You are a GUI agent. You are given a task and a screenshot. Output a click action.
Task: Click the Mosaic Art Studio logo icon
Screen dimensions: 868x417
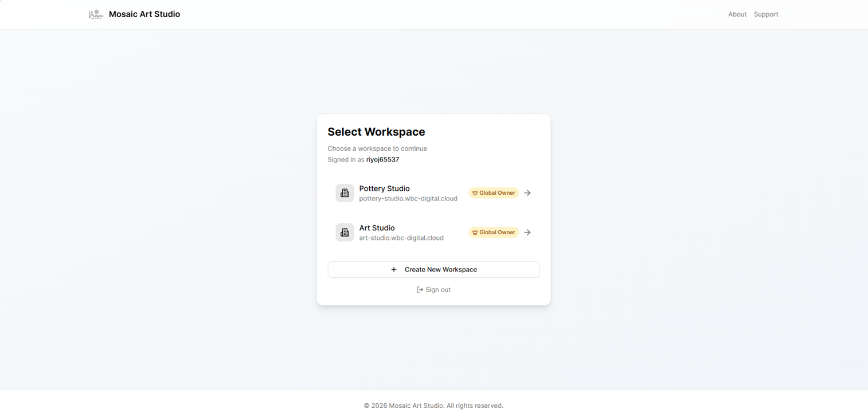[x=96, y=14]
